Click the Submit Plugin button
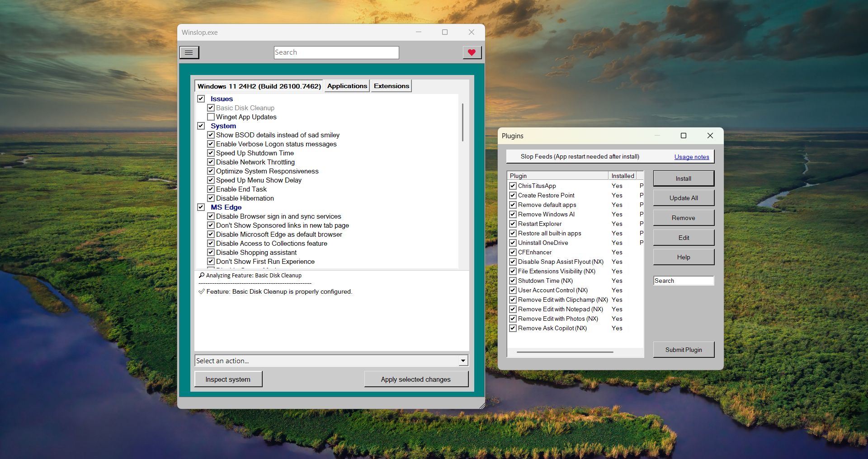 [683, 349]
